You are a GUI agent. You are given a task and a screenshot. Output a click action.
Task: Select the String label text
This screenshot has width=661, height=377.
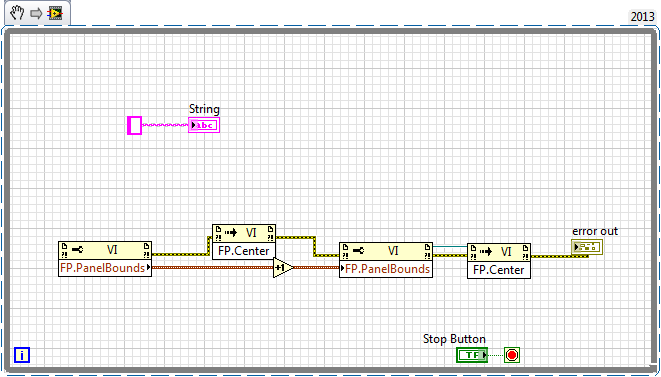204,109
